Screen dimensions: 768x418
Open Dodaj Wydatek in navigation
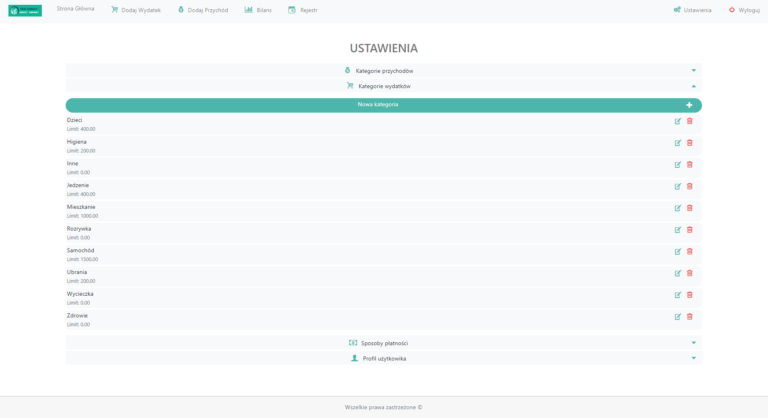[135, 10]
